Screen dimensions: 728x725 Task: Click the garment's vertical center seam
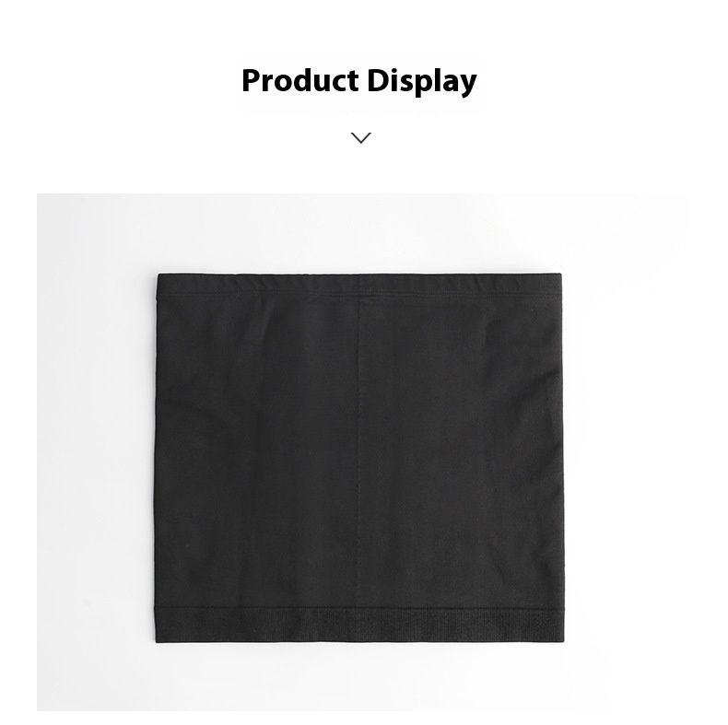point(359,450)
